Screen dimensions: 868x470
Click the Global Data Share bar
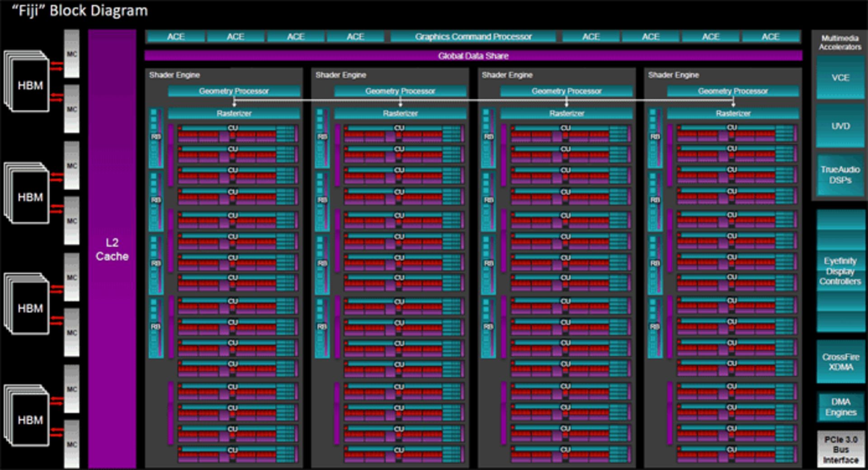point(473,56)
